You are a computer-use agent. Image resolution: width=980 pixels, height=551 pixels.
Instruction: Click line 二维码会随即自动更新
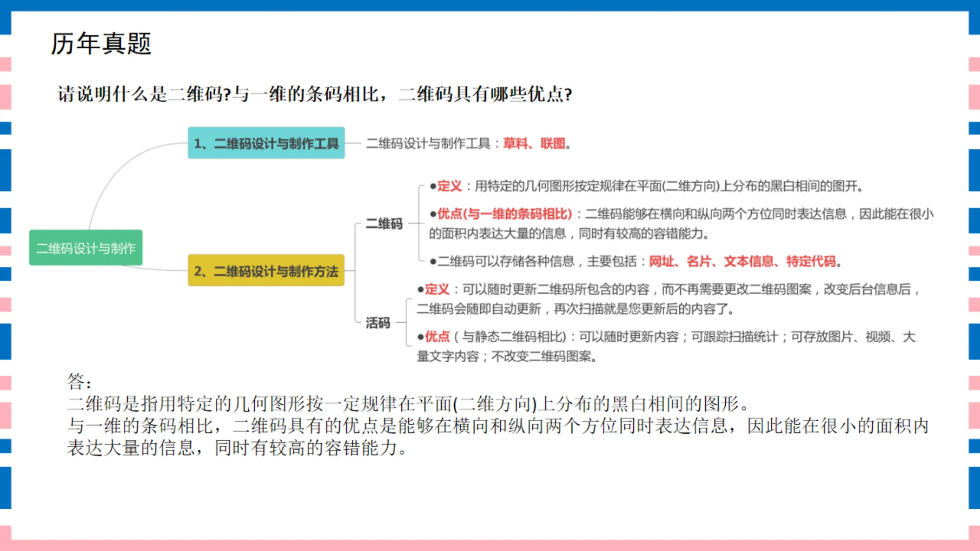point(575,309)
